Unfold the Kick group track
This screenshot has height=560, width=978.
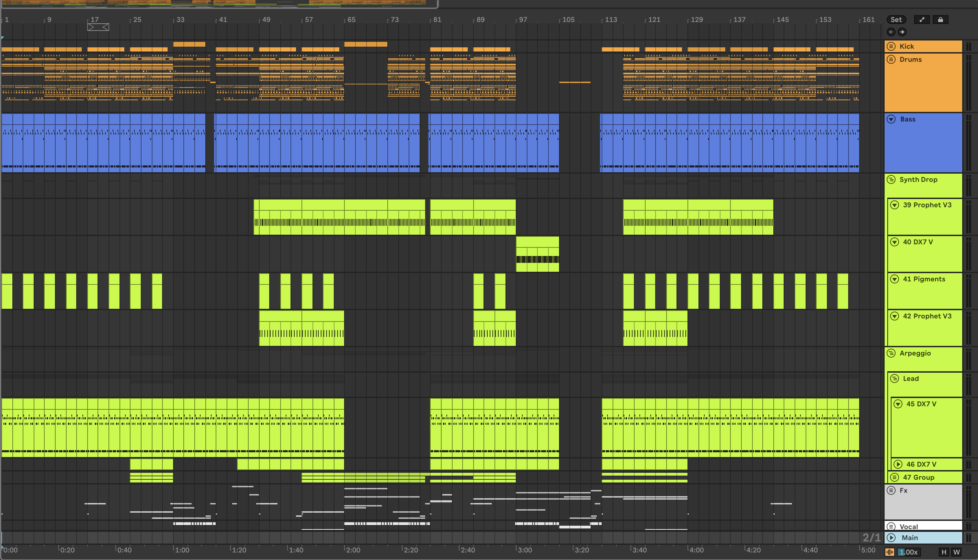point(891,46)
